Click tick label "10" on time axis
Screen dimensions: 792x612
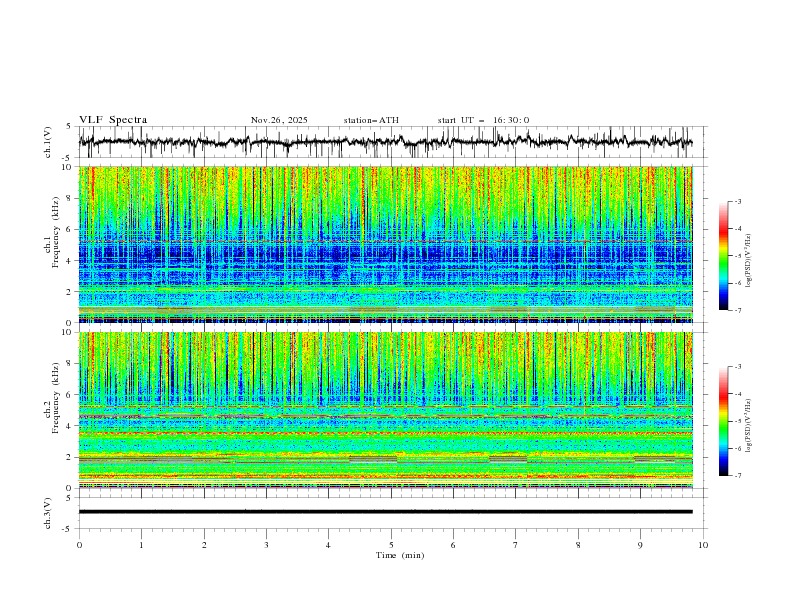703,545
